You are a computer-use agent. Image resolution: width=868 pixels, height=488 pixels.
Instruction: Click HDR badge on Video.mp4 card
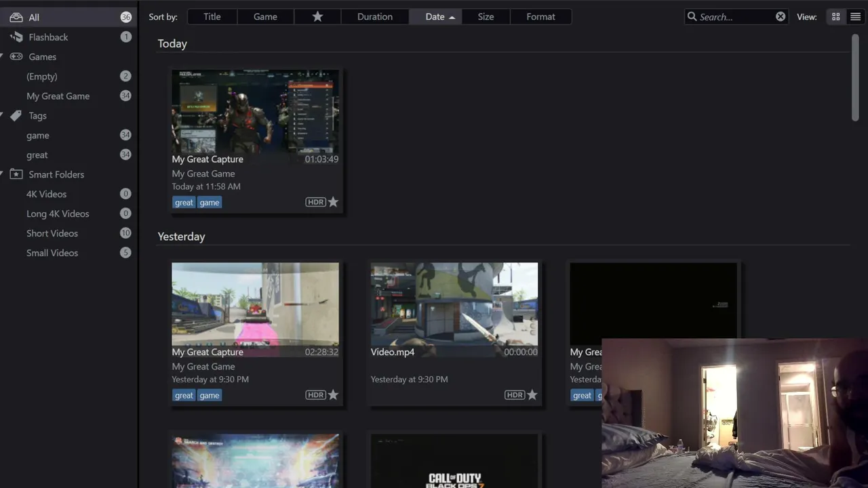(515, 395)
